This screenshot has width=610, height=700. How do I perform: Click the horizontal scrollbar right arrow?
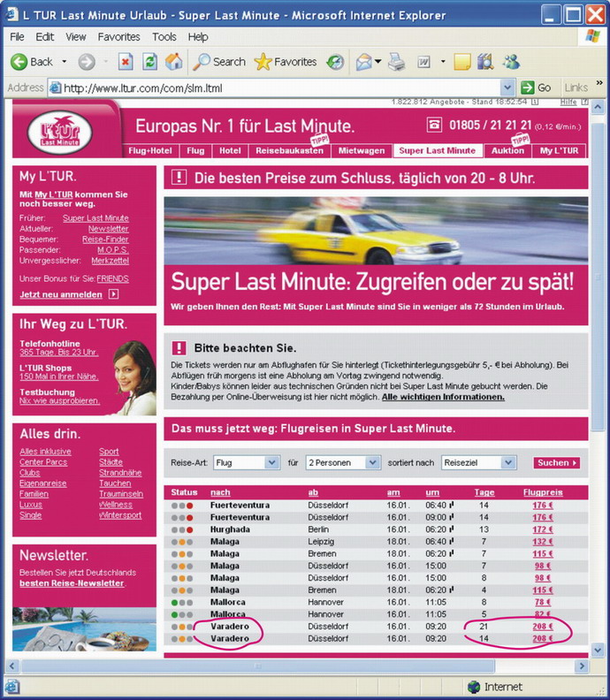click(582, 666)
